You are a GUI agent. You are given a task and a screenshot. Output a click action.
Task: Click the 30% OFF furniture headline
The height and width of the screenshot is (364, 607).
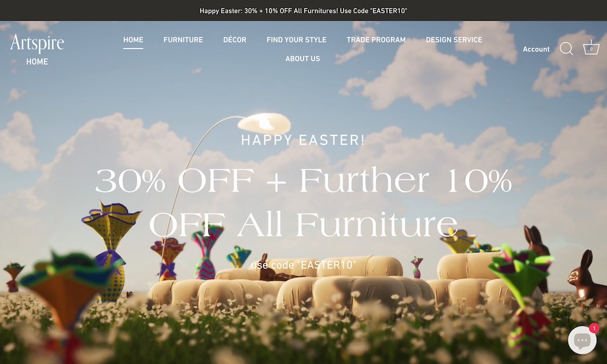tap(303, 203)
